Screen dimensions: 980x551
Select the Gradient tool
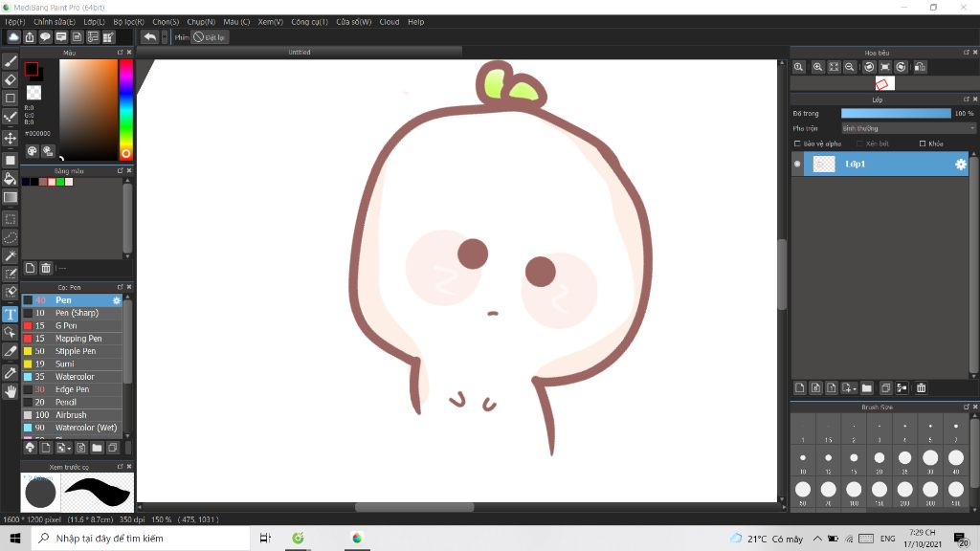pos(11,197)
